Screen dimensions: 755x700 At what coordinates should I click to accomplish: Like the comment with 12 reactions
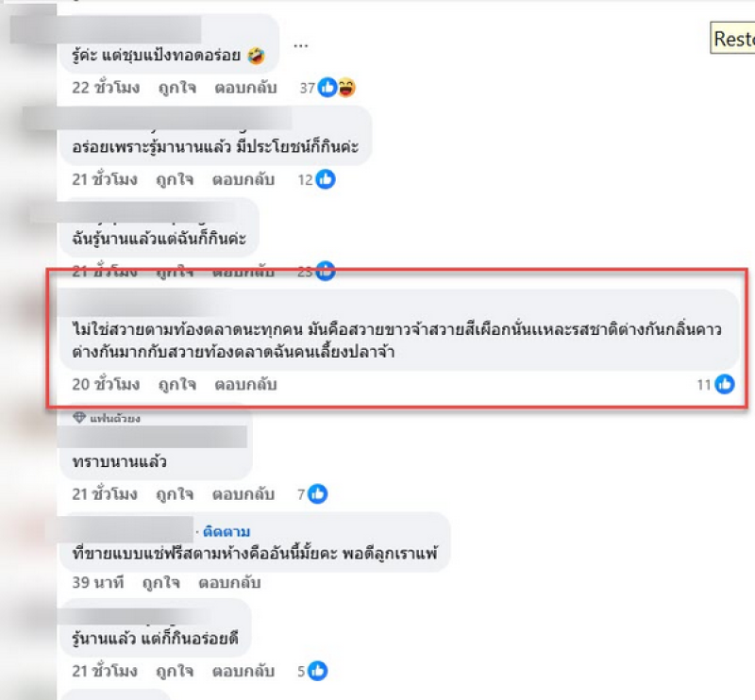point(176,179)
